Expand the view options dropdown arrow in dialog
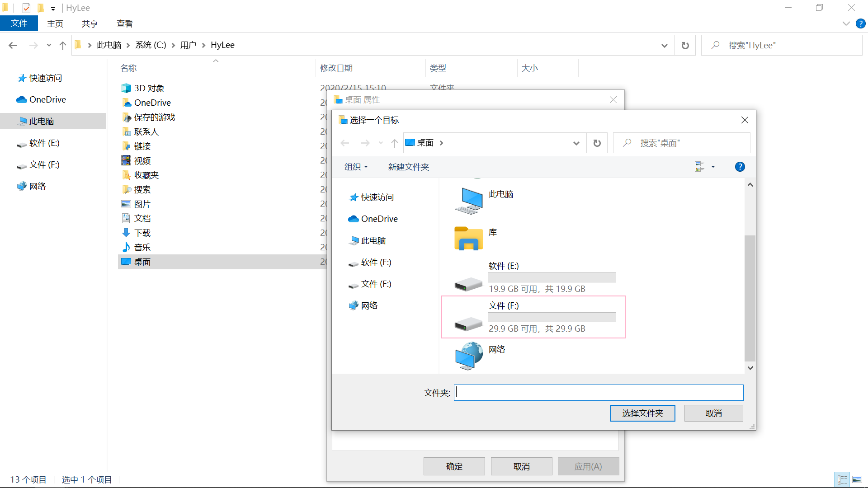This screenshot has width=868, height=488. point(713,167)
